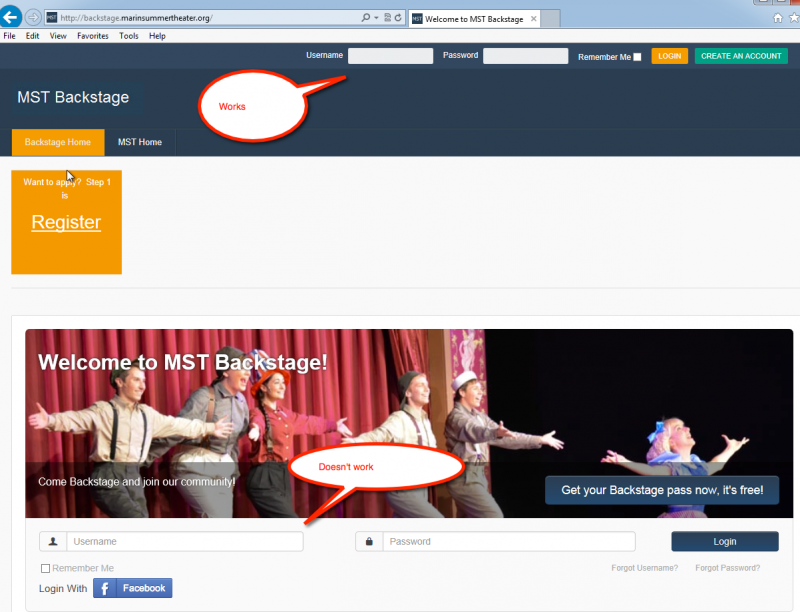
Task: Open Favorites star icon at top right
Action: click(794, 18)
